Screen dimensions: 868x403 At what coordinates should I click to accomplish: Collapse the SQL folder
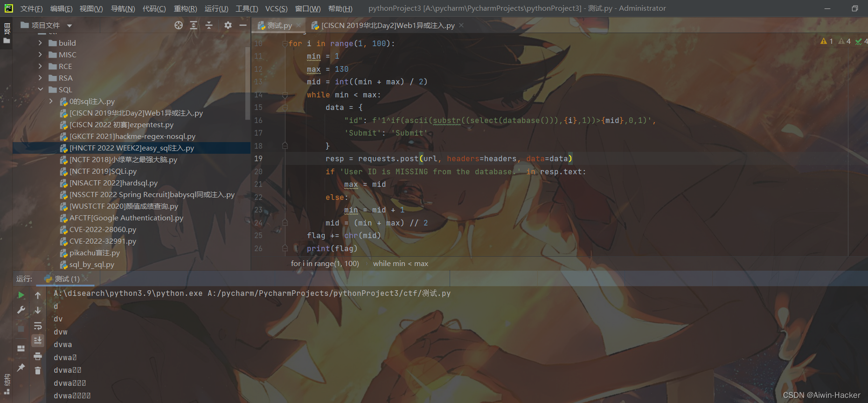(40, 89)
